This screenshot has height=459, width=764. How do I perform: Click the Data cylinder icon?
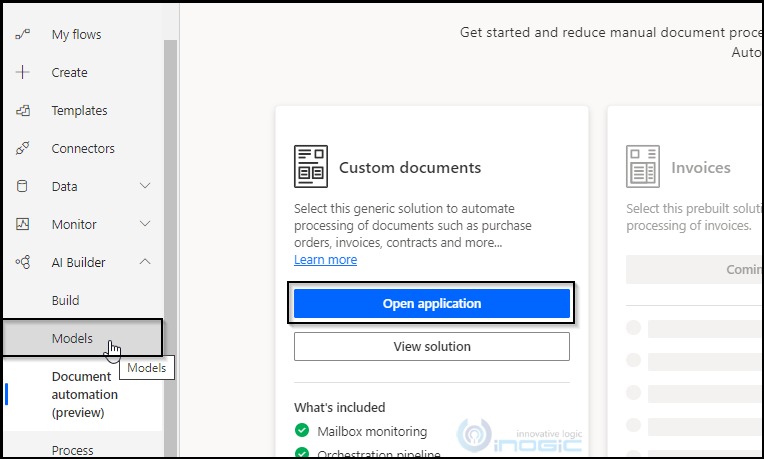[x=22, y=187]
